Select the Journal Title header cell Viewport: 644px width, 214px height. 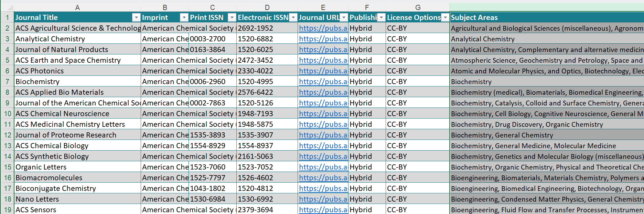pos(77,18)
